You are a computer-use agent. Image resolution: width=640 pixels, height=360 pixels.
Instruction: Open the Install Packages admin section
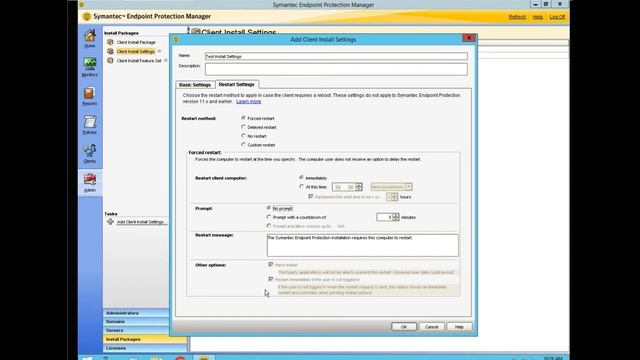point(145,339)
